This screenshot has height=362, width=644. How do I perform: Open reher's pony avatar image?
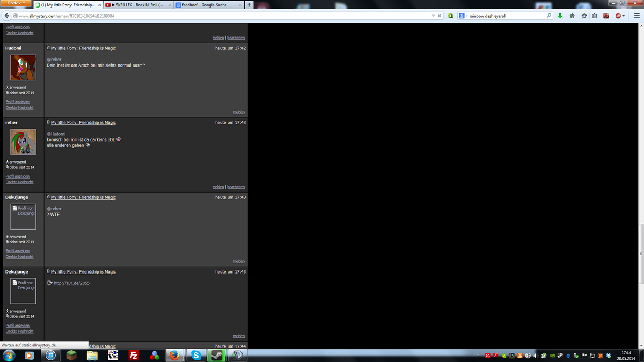point(23,142)
